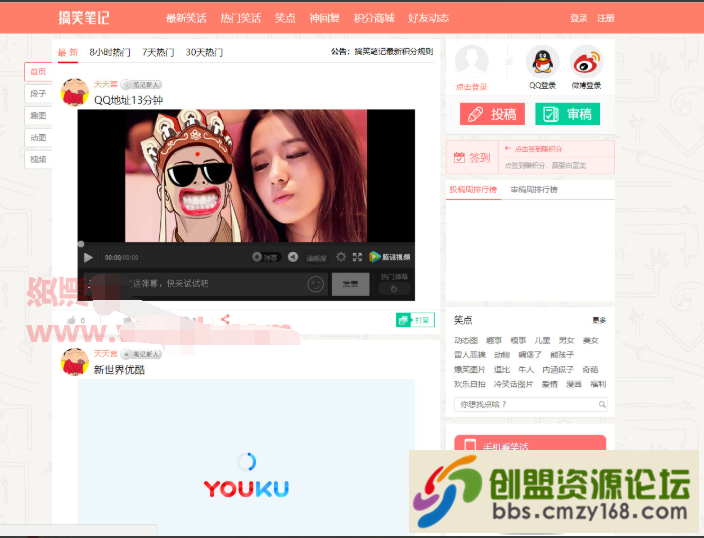Open the 冷笑话图片 tag
The width and height of the screenshot is (704, 538).
point(514,384)
